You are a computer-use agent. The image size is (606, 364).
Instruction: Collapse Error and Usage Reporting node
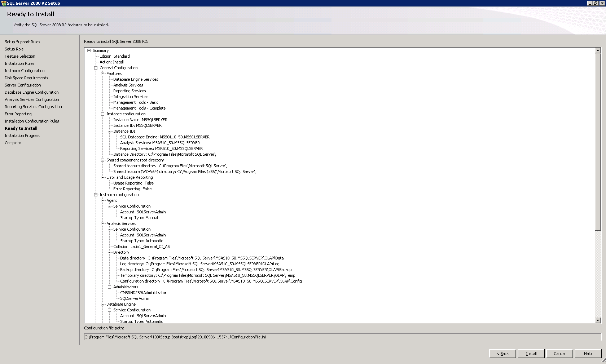coord(102,177)
